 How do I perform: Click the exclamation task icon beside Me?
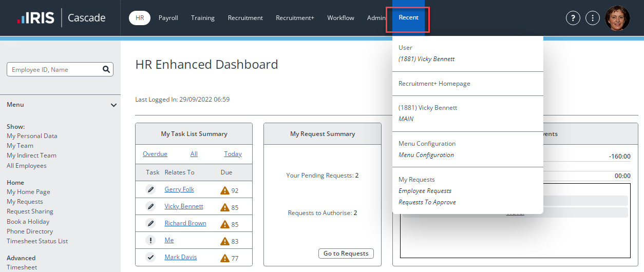click(x=150, y=240)
